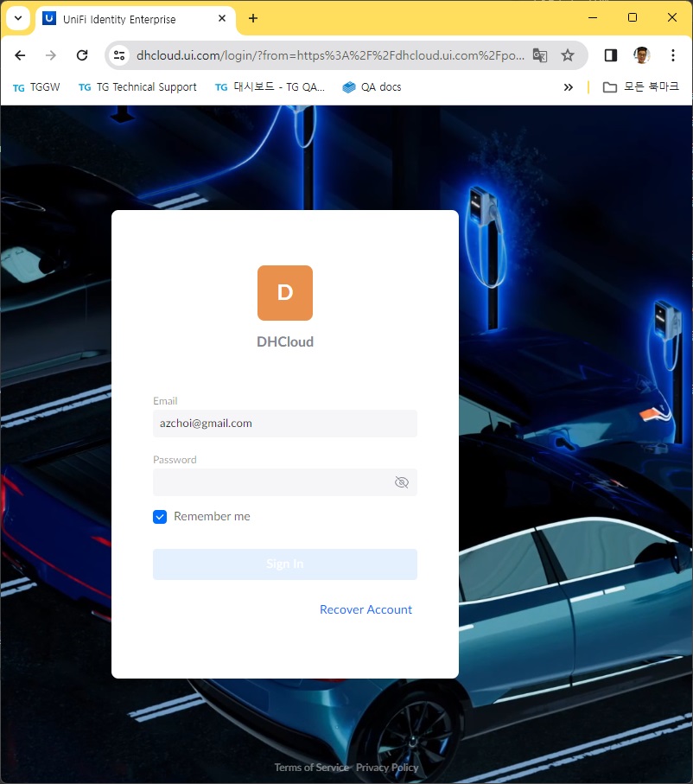693x784 pixels.
Task: Open Chrome three-dot menu
Action: [673, 55]
